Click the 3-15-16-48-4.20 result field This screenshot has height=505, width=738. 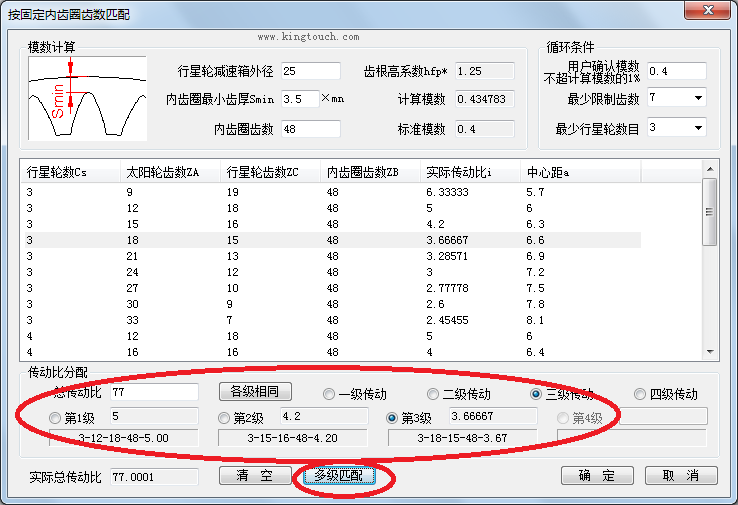[x=293, y=438]
